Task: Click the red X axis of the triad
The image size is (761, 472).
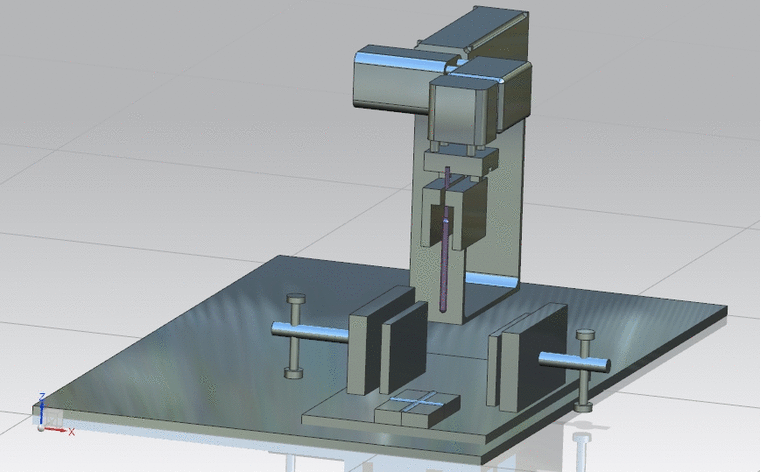Action: (58, 430)
